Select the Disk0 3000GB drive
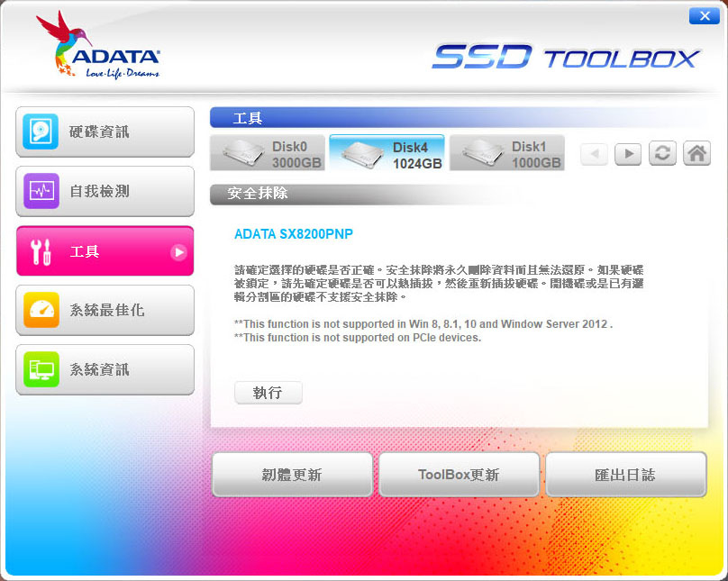This screenshot has height=581, width=728. click(268, 153)
